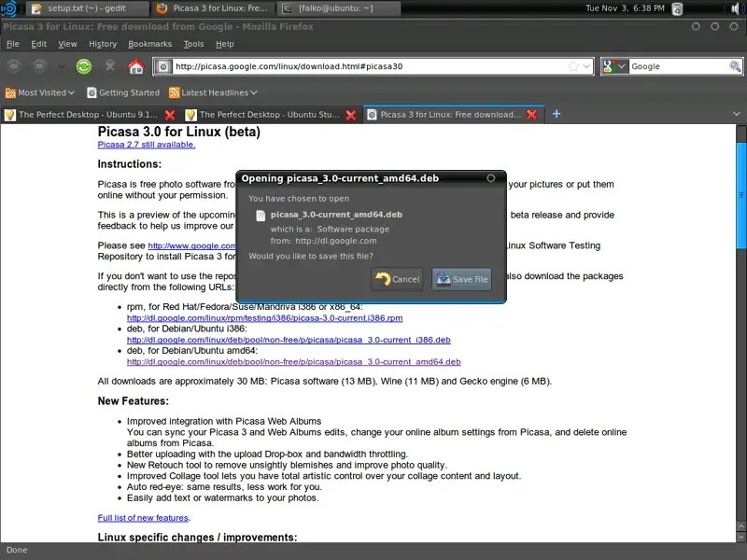Click the Stop loading icon in the toolbar

click(110, 66)
